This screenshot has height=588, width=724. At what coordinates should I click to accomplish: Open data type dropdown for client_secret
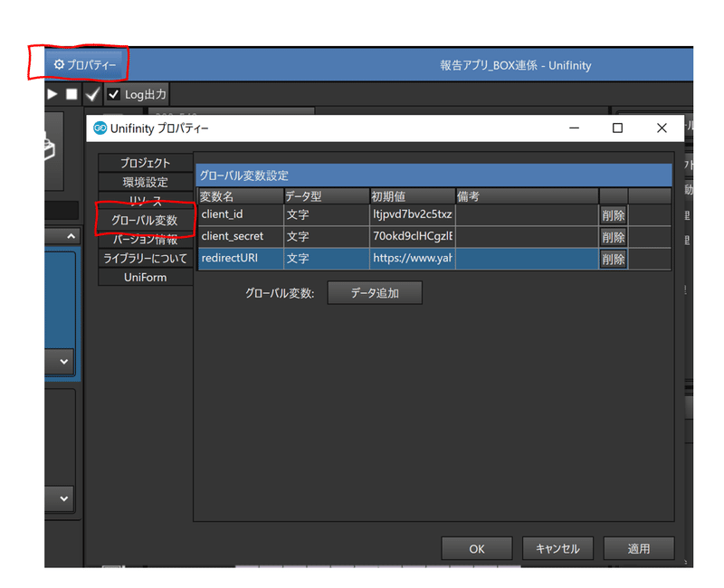click(x=327, y=237)
